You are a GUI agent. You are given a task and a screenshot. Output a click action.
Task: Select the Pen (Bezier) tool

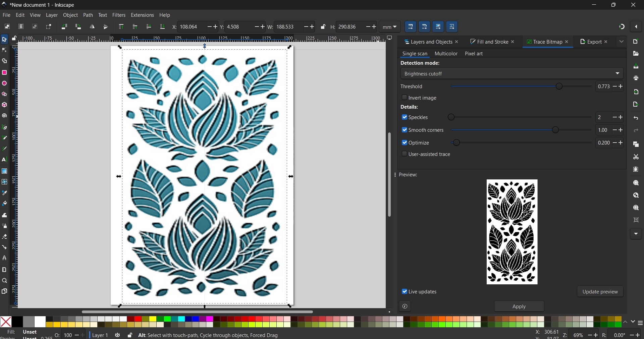[x=4, y=127]
